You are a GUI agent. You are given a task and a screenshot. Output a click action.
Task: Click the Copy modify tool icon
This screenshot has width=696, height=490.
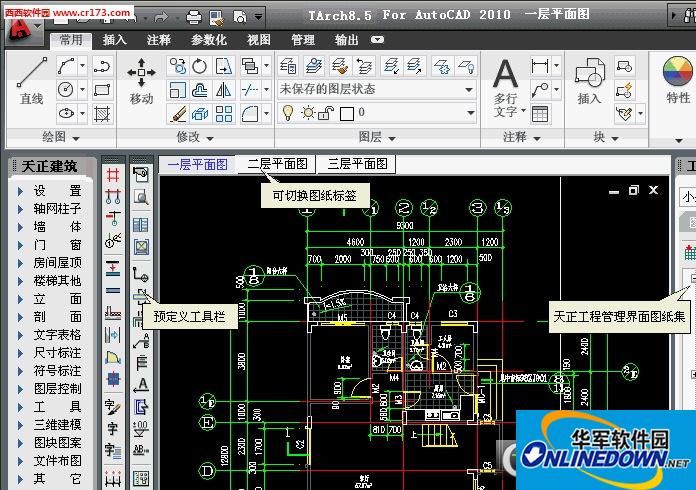[177, 67]
